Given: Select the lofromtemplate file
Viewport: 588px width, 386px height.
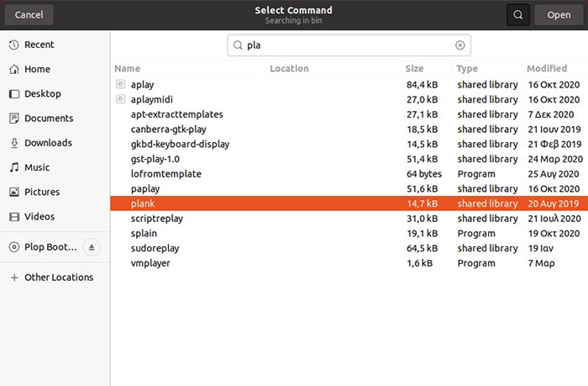Looking at the screenshot, I should (349, 174).
